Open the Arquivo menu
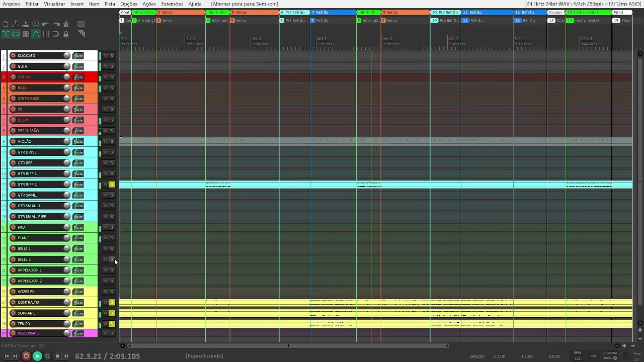Screen dimensions: 644x362 click(x=12, y=4)
